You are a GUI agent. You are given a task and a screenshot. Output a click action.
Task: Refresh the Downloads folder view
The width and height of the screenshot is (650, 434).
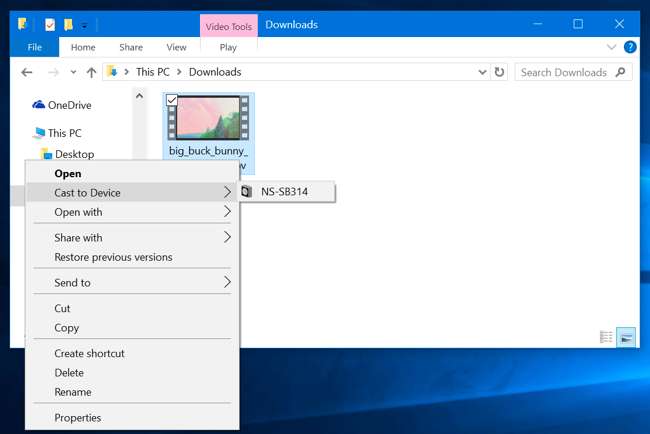coord(500,72)
